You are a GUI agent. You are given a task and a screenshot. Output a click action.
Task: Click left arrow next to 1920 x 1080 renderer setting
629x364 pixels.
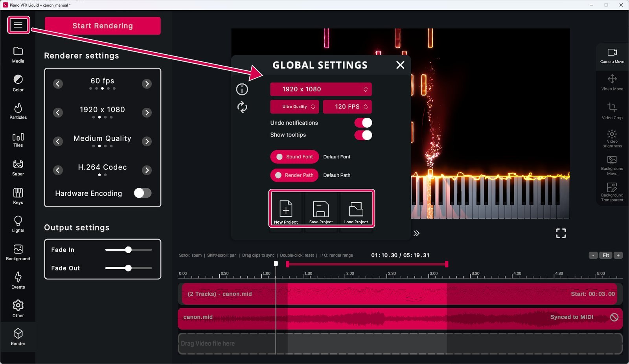(58, 113)
